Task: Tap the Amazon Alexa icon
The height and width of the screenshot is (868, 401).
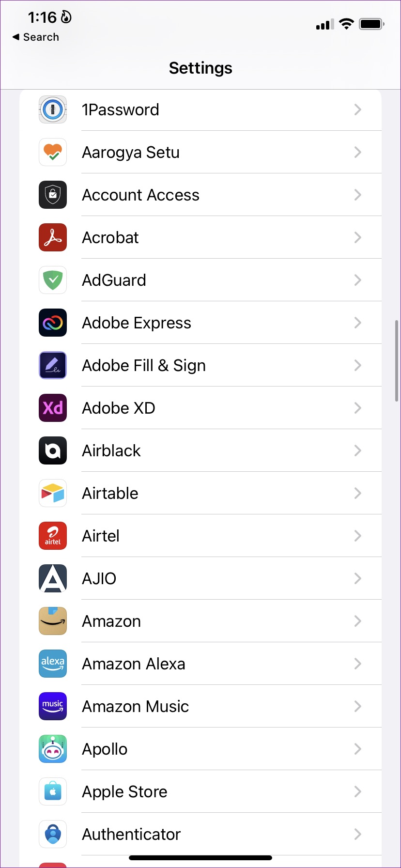Action: [53, 664]
